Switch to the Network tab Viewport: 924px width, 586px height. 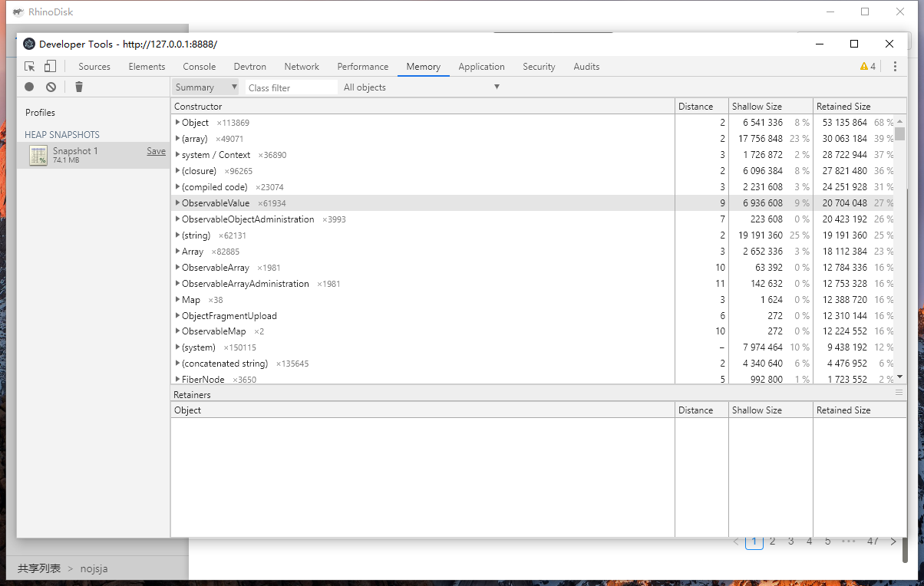click(x=302, y=67)
